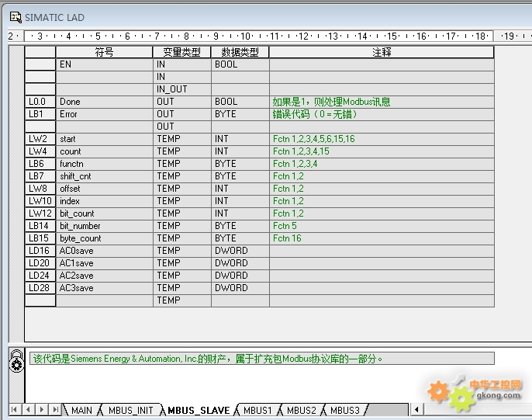Viewport: 532px width, 420px height.
Task: Click the LW4 address cell
Action: 40,151
